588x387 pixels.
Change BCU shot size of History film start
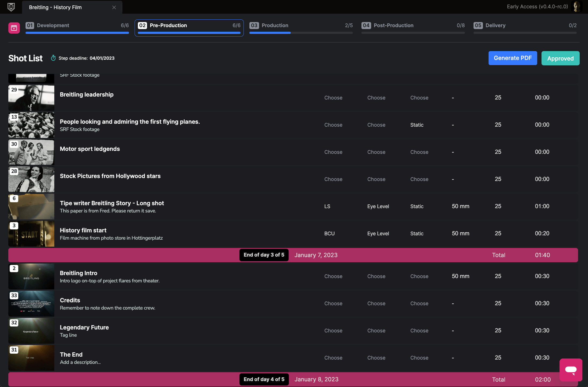[329, 233]
